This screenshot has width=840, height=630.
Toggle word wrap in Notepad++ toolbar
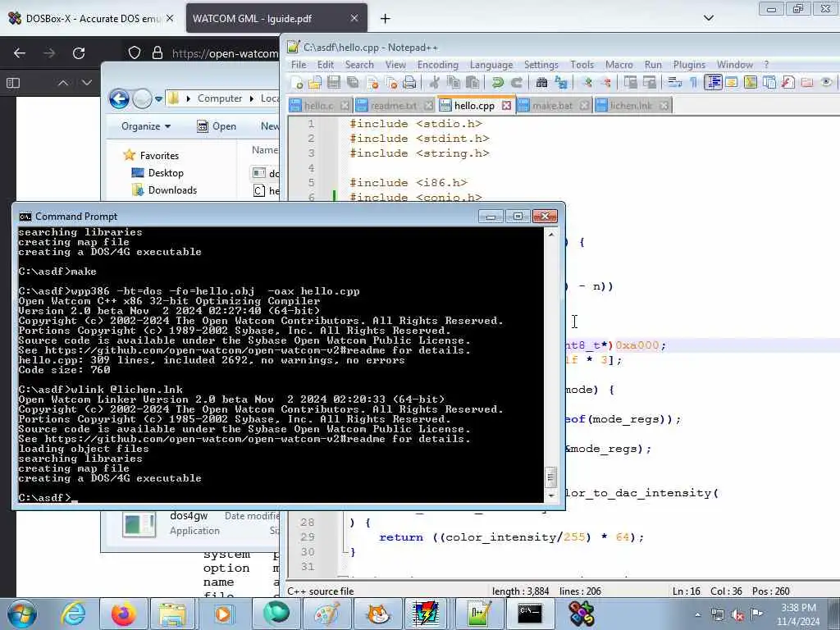[674, 82]
